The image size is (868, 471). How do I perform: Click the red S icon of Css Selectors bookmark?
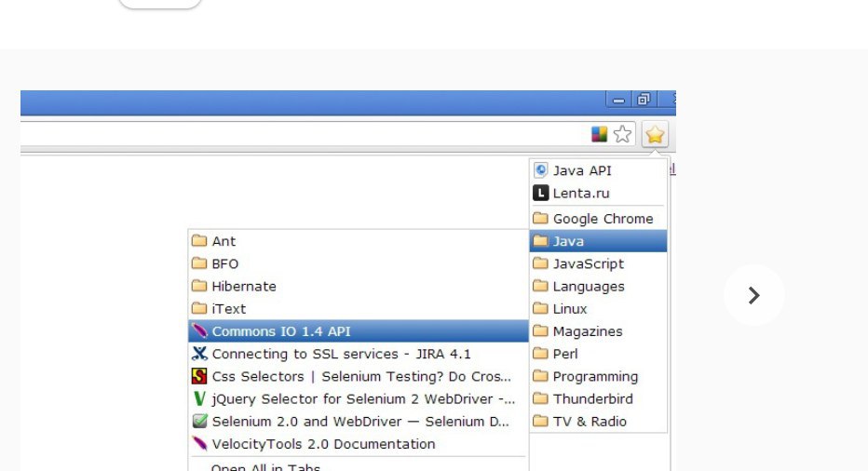coord(199,376)
